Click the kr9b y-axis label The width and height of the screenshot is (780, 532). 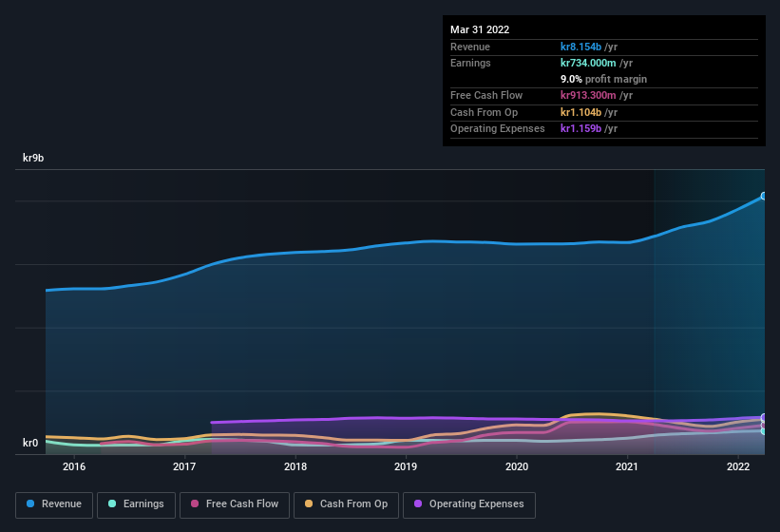point(34,159)
